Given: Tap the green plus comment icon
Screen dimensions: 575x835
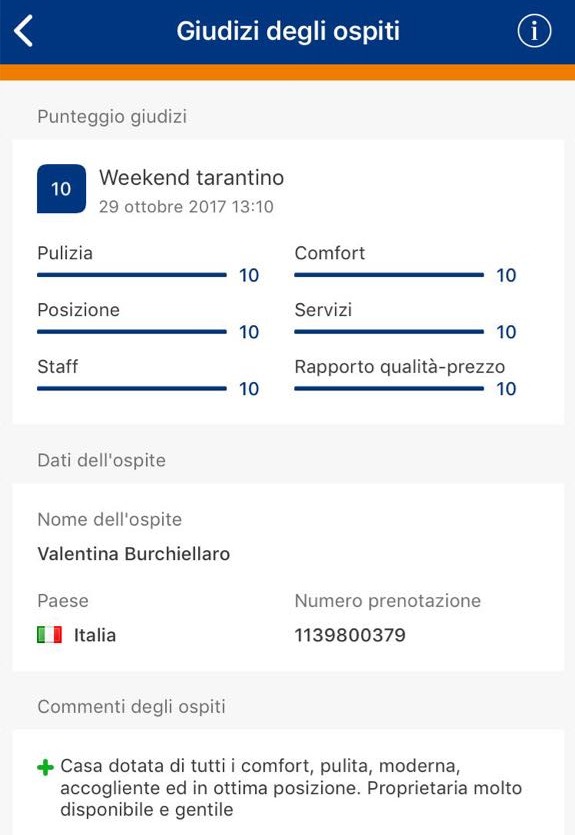Looking at the screenshot, I should click(x=46, y=767).
